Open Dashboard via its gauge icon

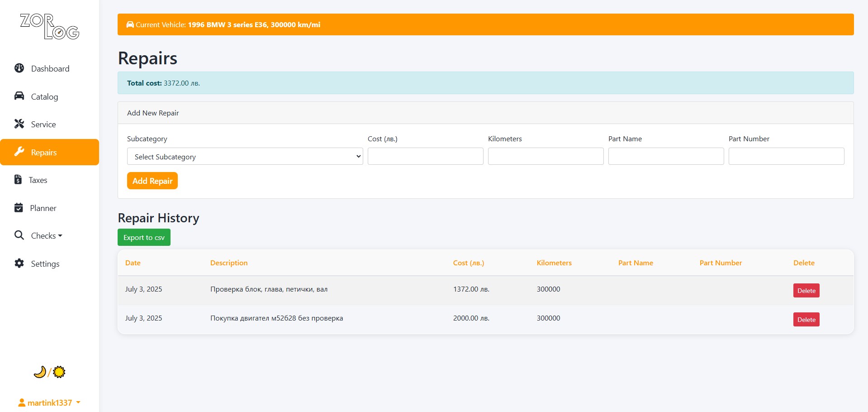(x=19, y=68)
